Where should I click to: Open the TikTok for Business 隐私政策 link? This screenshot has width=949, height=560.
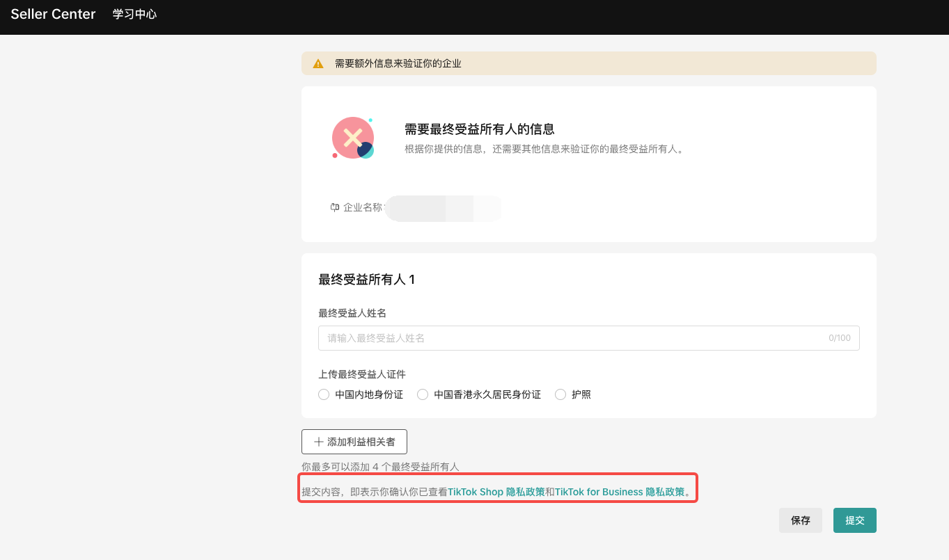[x=619, y=492]
